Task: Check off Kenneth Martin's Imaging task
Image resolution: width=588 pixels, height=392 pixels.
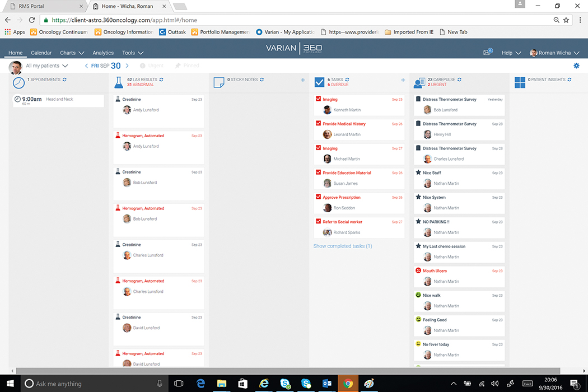Action: [x=318, y=99]
